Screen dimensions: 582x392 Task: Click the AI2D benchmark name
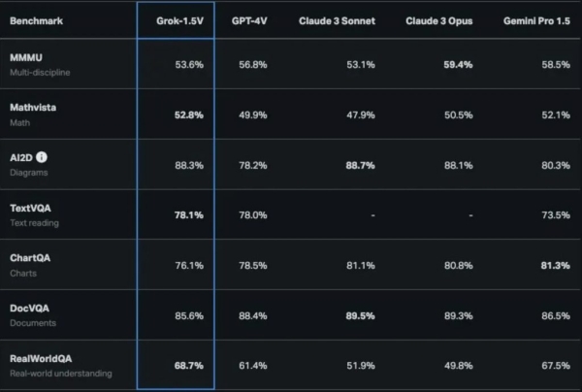21,158
